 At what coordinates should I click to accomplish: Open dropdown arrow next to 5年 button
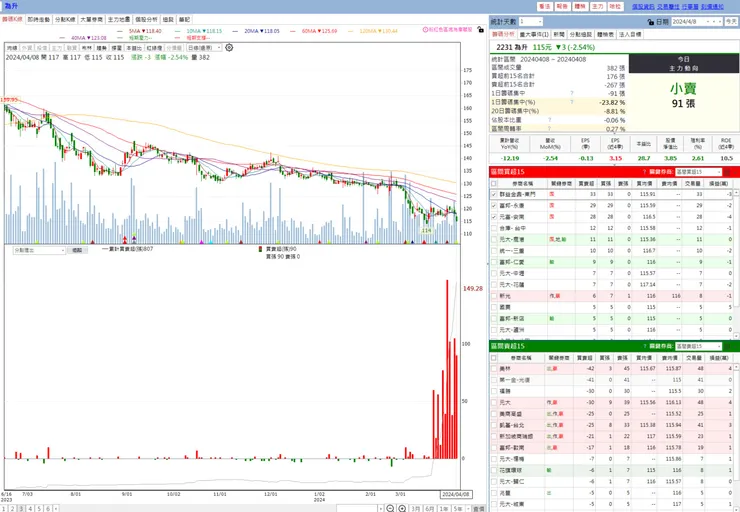point(468,509)
